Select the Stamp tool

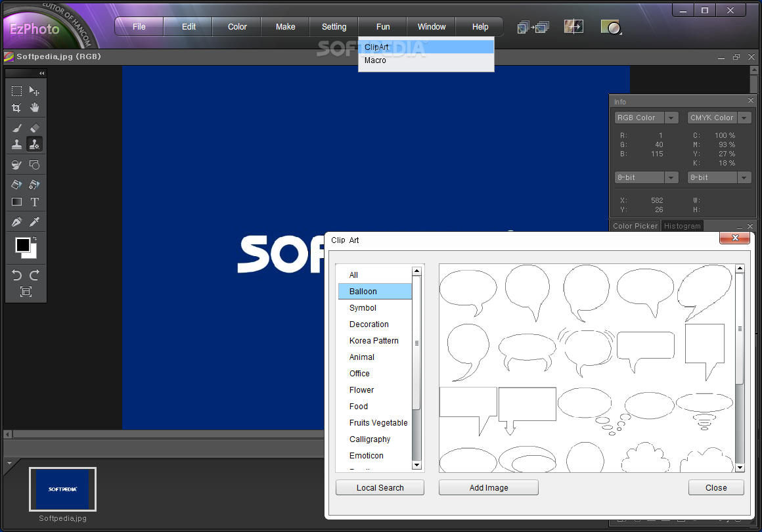pos(16,144)
